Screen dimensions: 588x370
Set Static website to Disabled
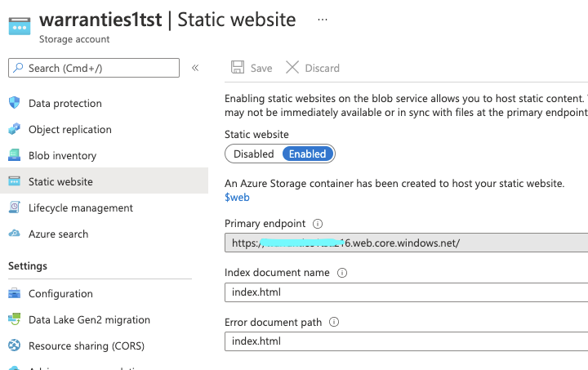click(254, 154)
